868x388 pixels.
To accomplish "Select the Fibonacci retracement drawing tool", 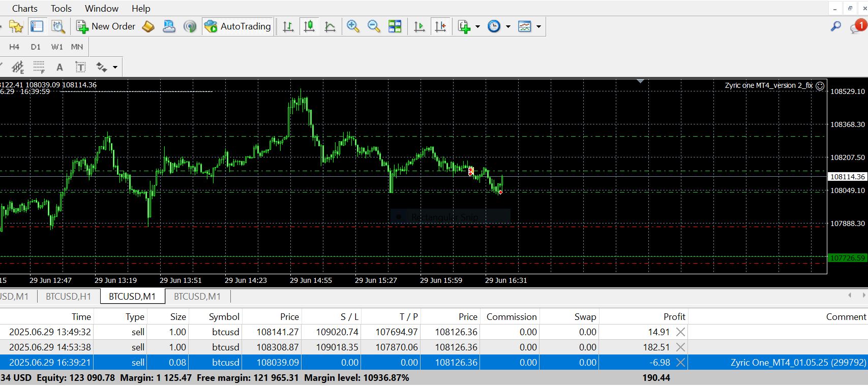I will 39,67.
